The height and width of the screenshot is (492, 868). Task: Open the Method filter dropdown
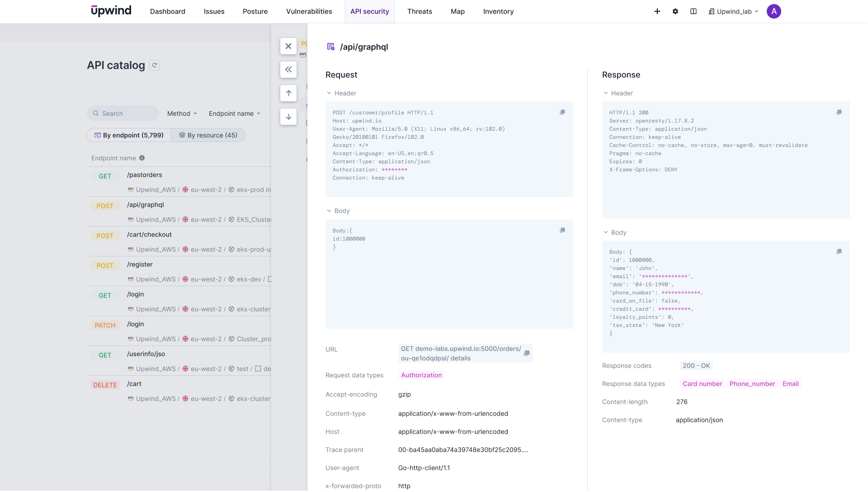coord(182,114)
